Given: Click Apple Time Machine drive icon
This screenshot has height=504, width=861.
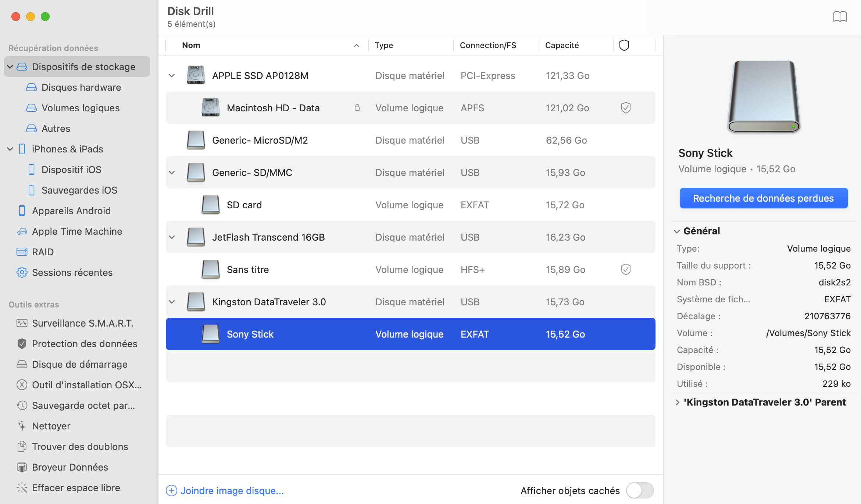Looking at the screenshot, I should 22,231.
